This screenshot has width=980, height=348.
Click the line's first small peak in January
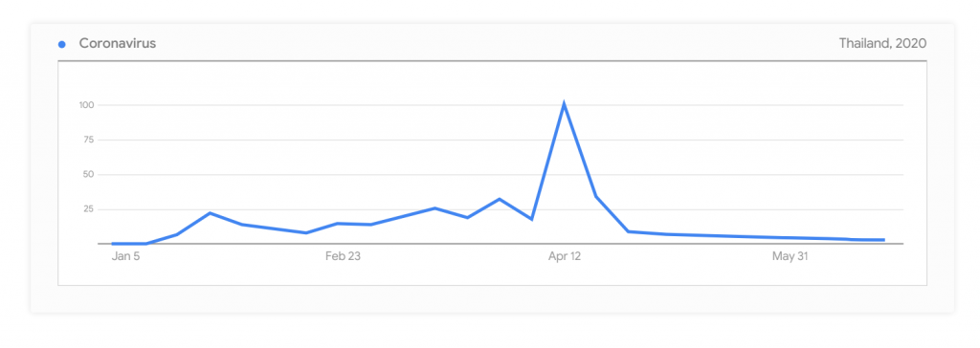210,213
